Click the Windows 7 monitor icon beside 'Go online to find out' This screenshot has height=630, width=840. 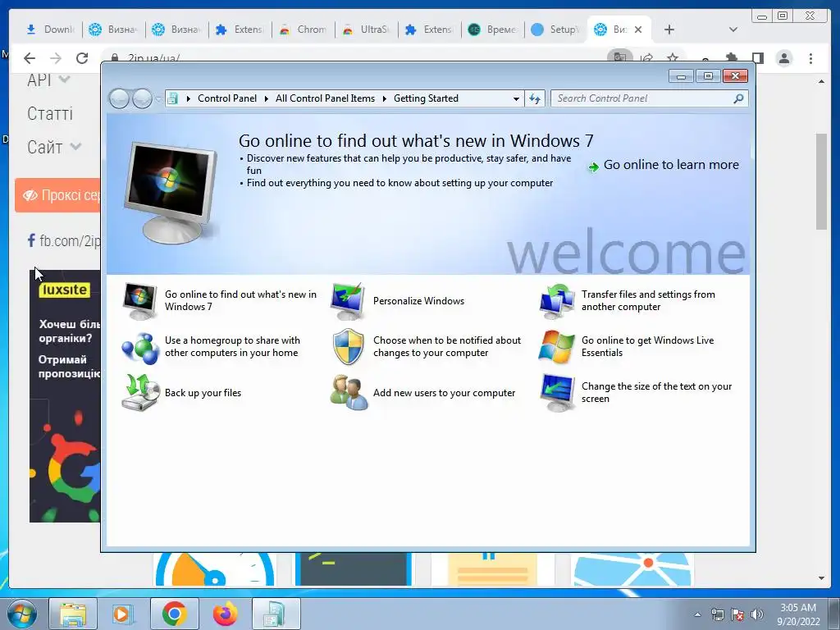(139, 301)
